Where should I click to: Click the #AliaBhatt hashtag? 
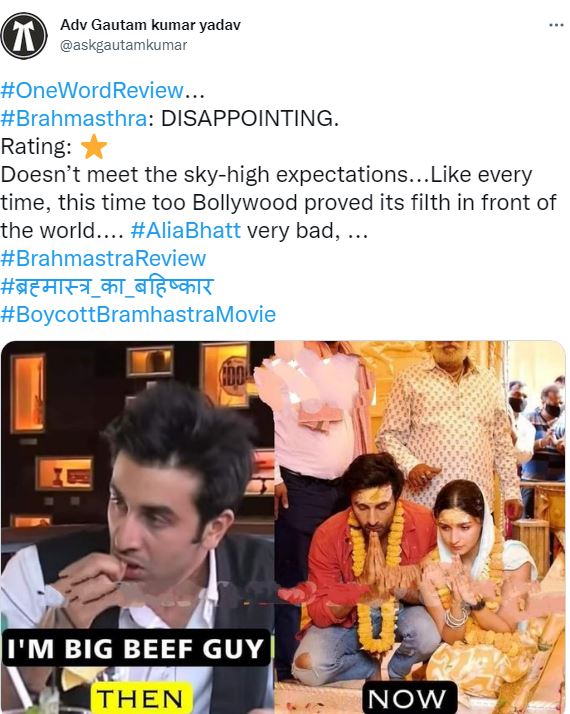click(x=185, y=230)
